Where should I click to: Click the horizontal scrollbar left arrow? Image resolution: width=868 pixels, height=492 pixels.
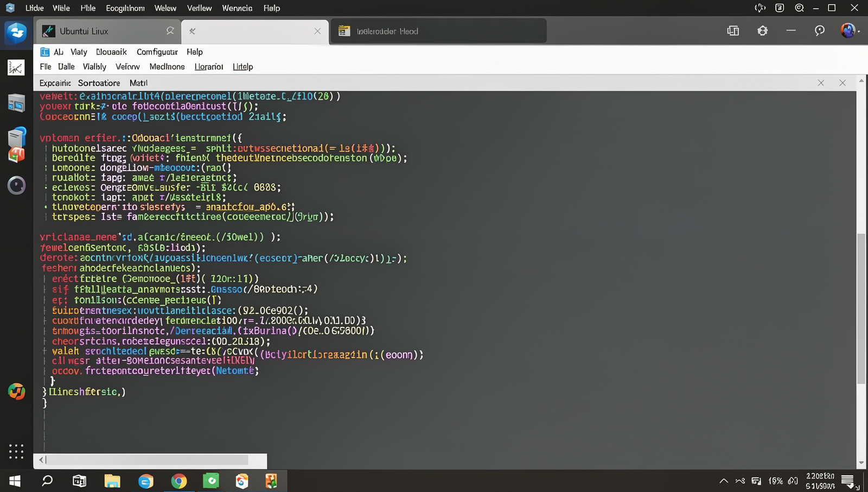pyautogui.click(x=42, y=461)
